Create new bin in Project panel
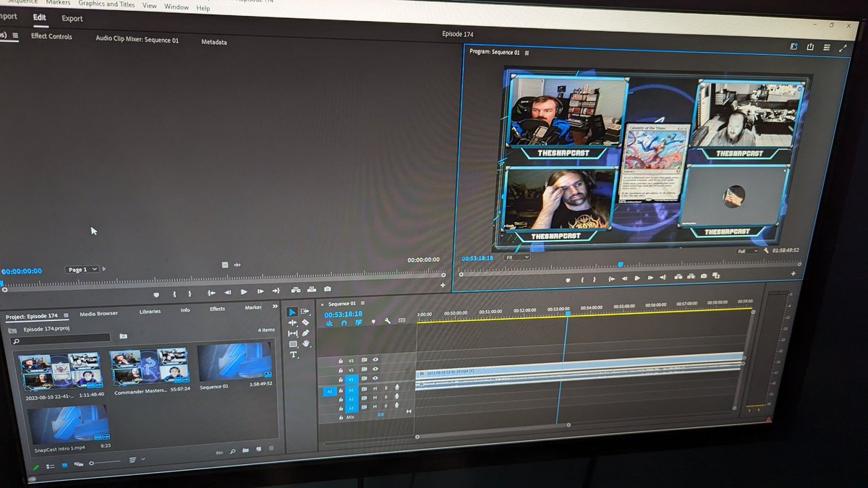 click(245, 450)
